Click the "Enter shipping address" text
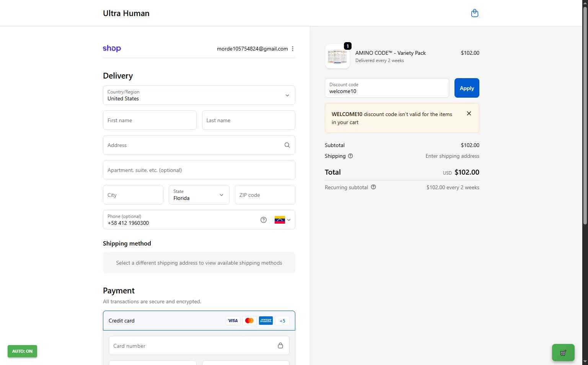 coord(452,156)
